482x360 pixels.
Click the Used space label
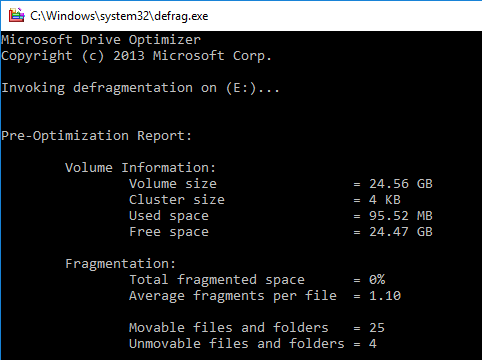click(x=169, y=216)
